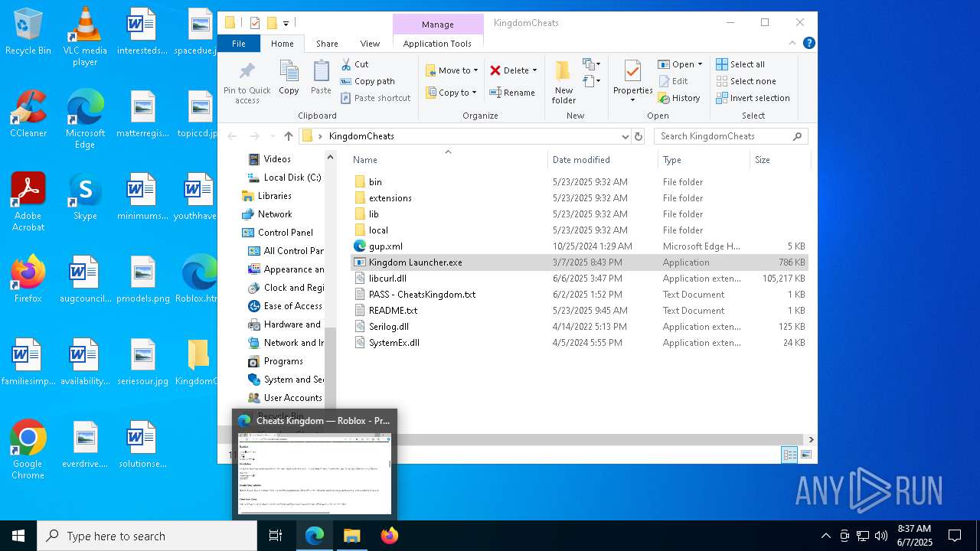The width and height of the screenshot is (980, 551).
Task: Open the Delete dropdown arrow
Action: (x=534, y=70)
